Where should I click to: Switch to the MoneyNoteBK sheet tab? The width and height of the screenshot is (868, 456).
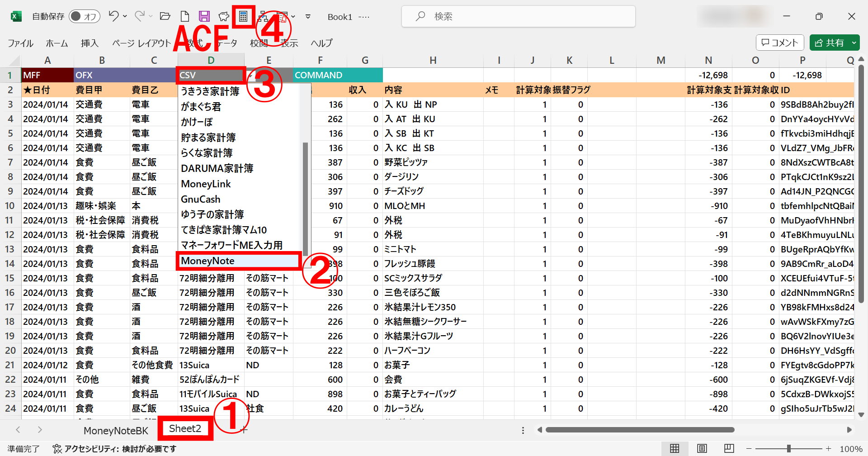click(x=116, y=430)
